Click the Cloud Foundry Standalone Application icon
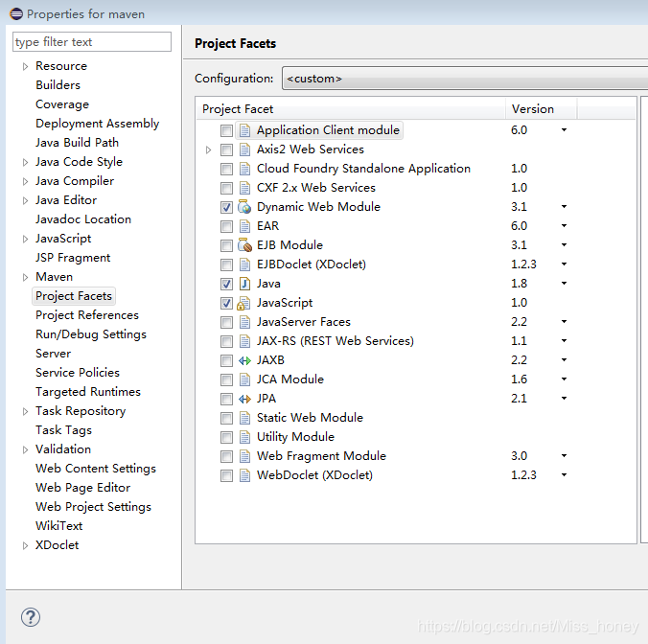The height and width of the screenshot is (644, 648). click(x=244, y=169)
